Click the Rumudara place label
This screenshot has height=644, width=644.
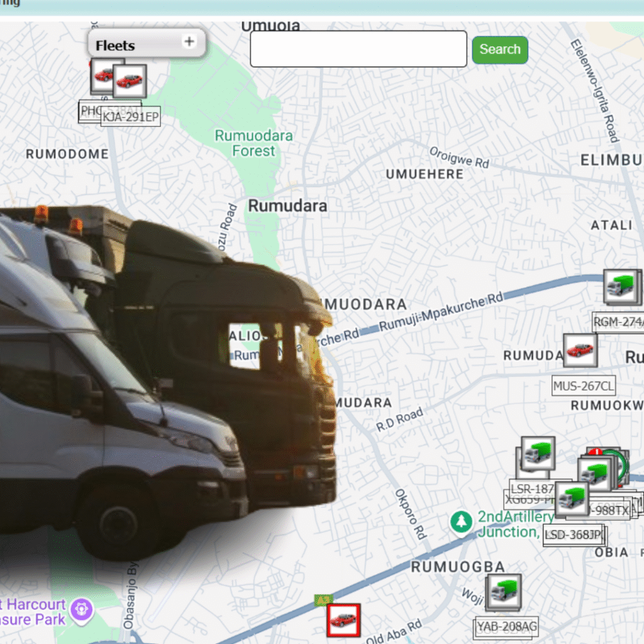[x=287, y=206]
